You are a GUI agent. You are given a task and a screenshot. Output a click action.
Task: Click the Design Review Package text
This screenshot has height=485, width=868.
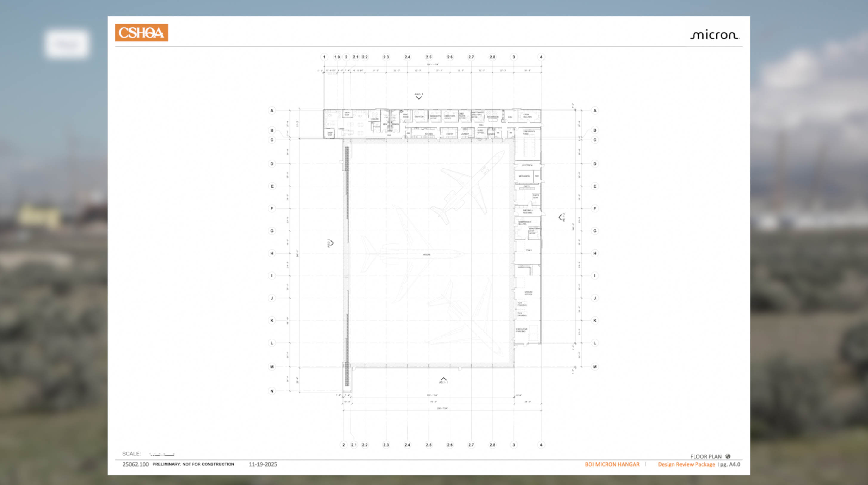coord(686,464)
